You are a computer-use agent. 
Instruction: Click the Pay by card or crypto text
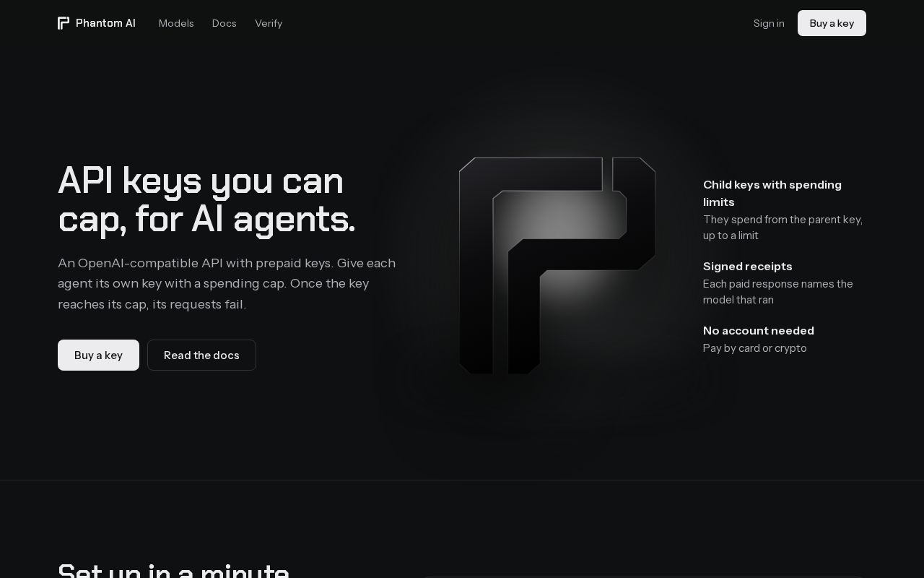click(755, 348)
